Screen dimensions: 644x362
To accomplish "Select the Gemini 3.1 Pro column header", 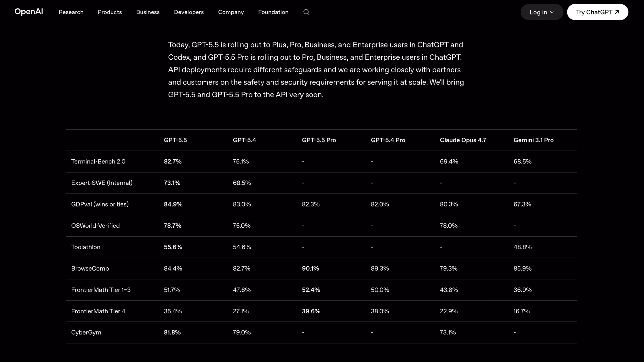I will pos(533,140).
